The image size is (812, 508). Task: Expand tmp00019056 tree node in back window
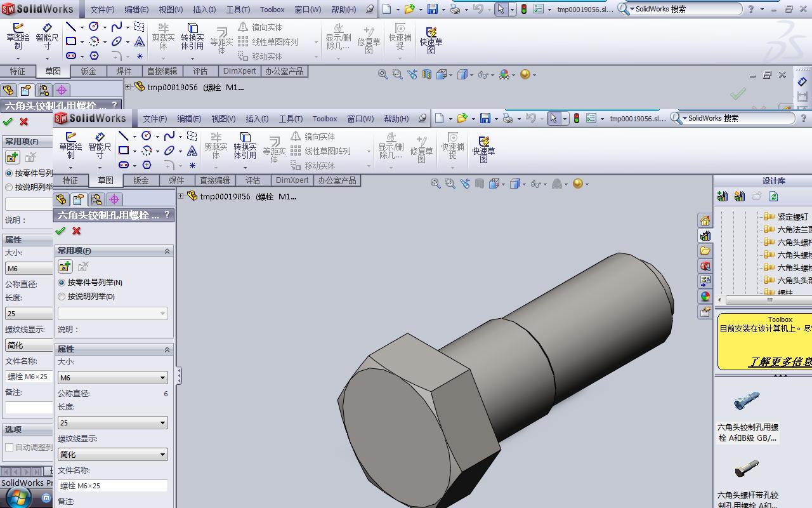pyautogui.click(x=128, y=87)
